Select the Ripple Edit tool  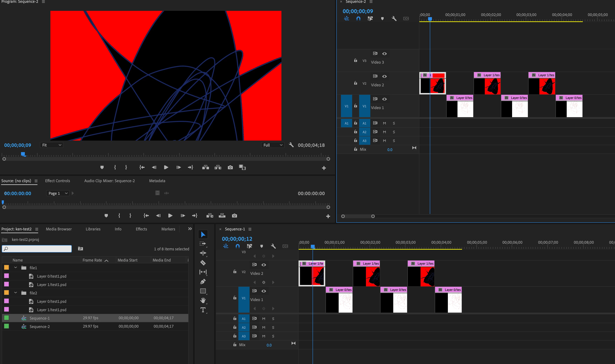tap(203, 253)
